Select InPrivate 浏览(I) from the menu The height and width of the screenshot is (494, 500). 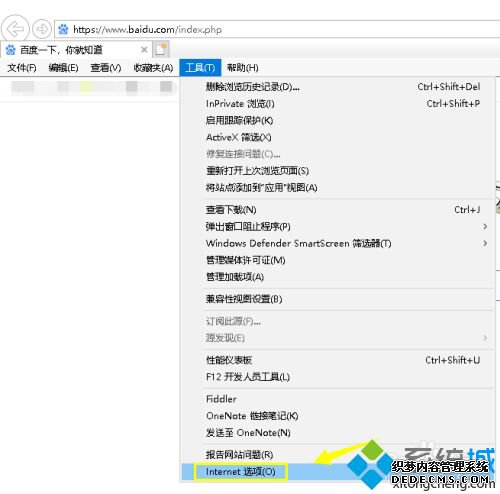(x=337, y=104)
